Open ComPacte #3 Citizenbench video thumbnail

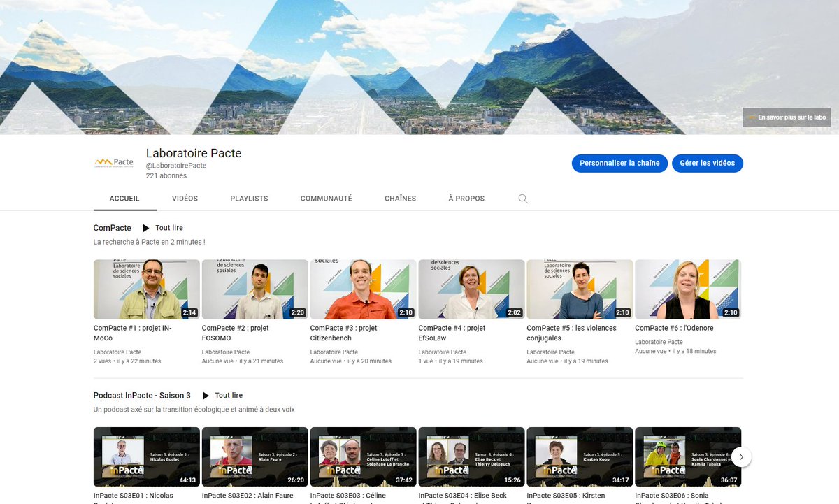(364, 289)
